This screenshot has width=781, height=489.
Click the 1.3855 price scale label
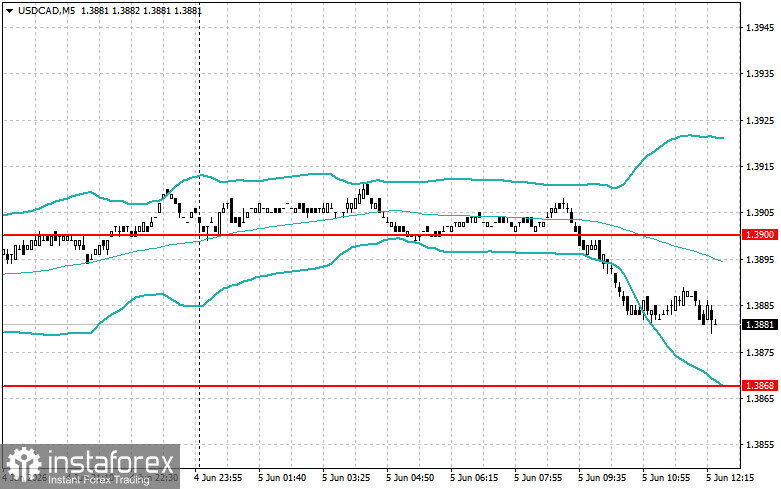coord(760,445)
